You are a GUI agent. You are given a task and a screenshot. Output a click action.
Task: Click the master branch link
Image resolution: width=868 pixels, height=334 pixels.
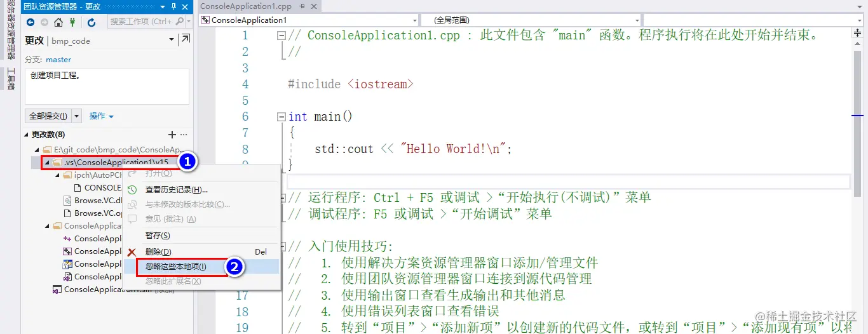58,60
